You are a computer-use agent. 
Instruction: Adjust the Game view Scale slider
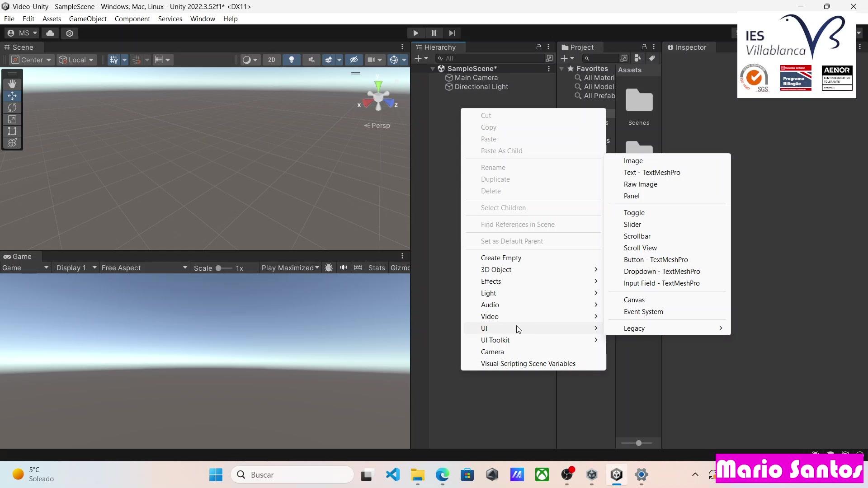click(x=218, y=268)
